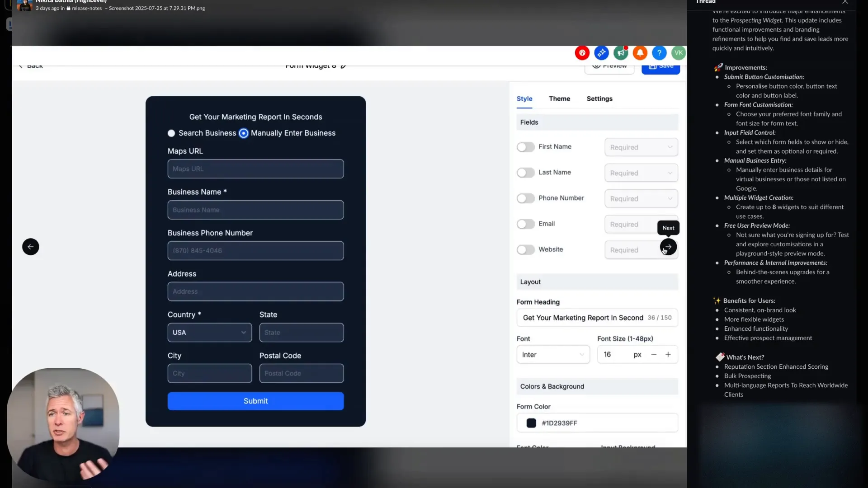The width and height of the screenshot is (868, 488).
Task: Toggle the First Name field switch
Action: coord(526,147)
